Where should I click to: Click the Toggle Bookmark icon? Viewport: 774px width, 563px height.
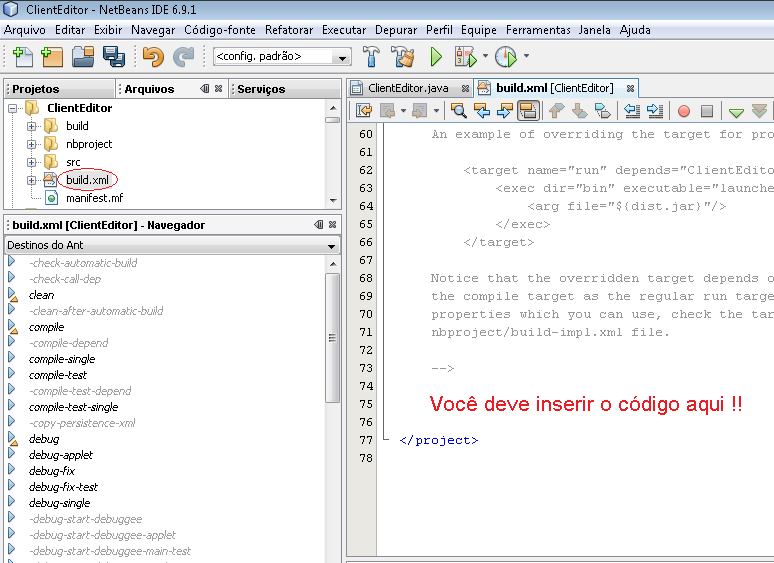point(603,111)
